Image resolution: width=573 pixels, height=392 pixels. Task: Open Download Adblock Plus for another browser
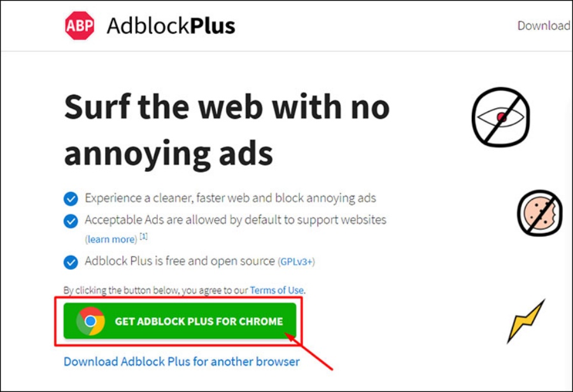coord(181,361)
